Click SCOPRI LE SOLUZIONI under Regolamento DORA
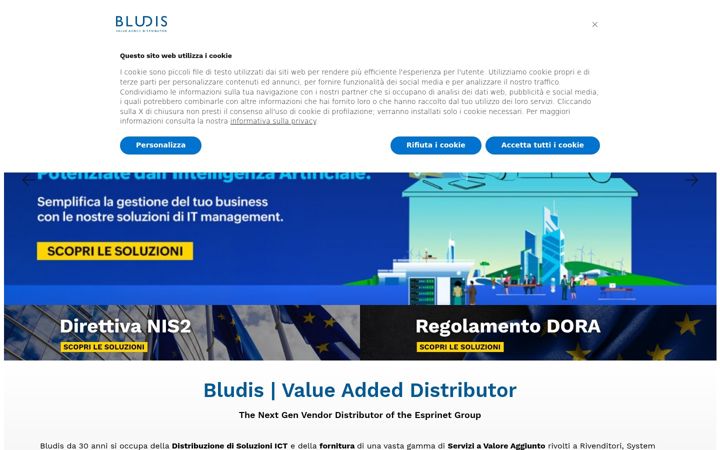The width and height of the screenshot is (720, 450). (460, 347)
